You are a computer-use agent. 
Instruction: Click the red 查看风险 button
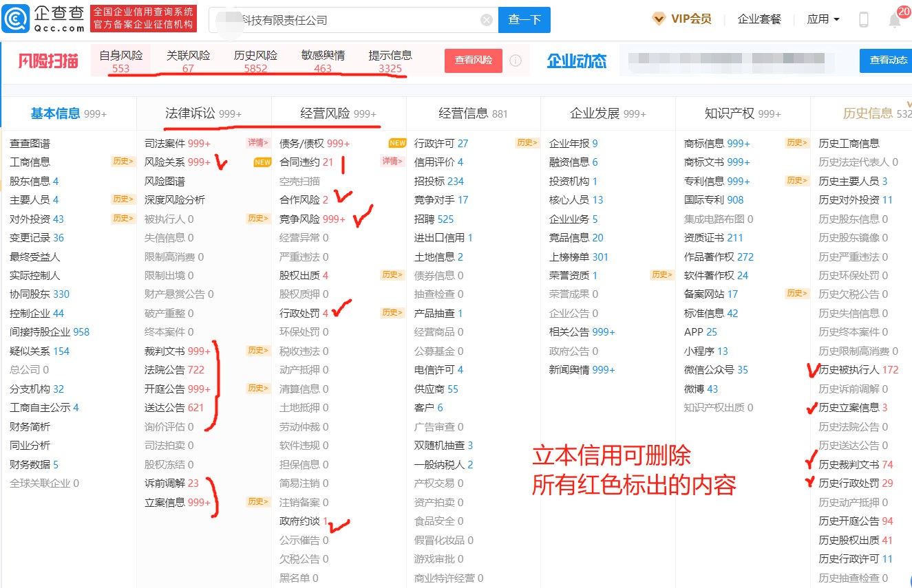click(474, 61)
